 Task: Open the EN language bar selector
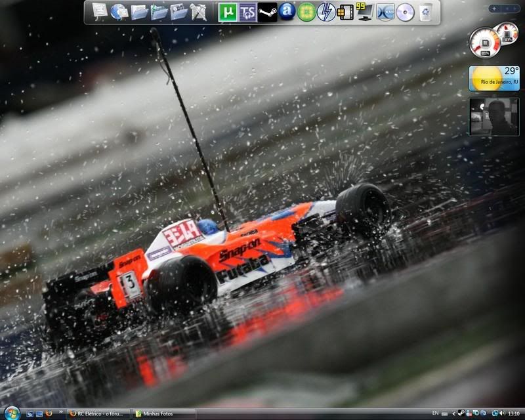pyautogui.click(x=435, y=413)
